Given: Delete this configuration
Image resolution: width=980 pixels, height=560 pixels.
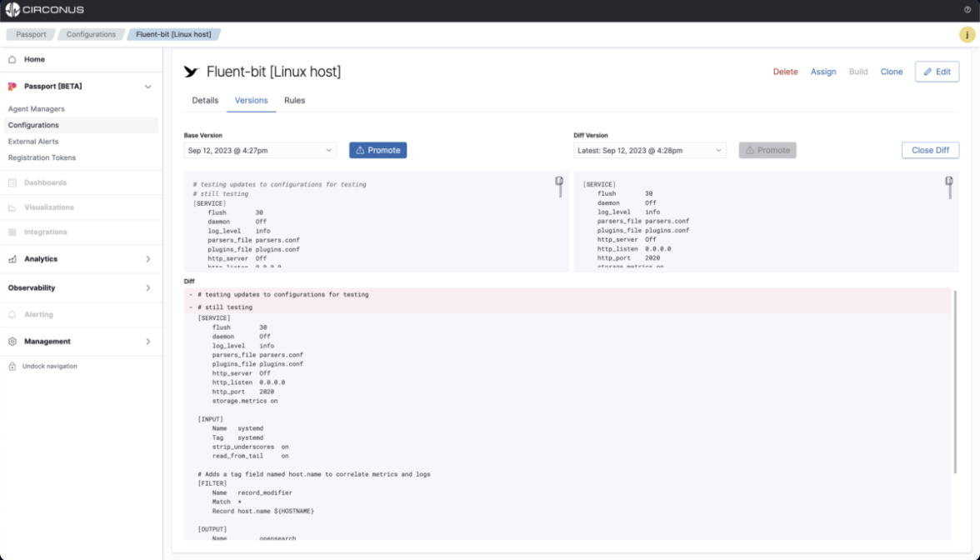Looking at the screenshot, I should (785, 72).
